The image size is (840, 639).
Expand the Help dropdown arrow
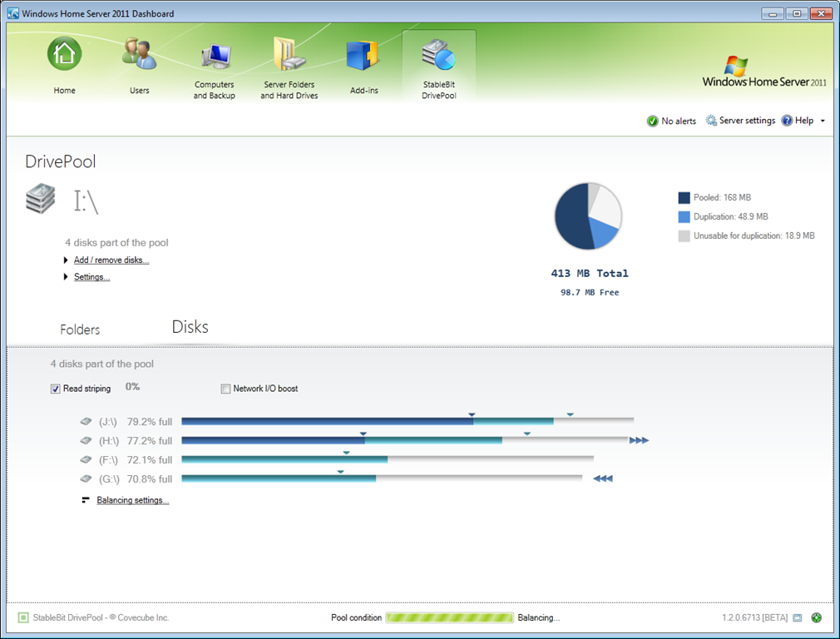click(823, 121)
